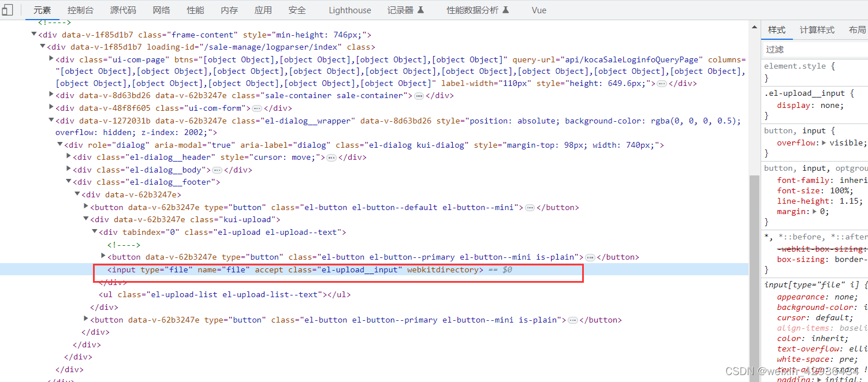Image resolution: width=868 pixels, height=382 pixels.
Task: Click the "line-height: 1.15;" declaration
Action: pos(819,201)
